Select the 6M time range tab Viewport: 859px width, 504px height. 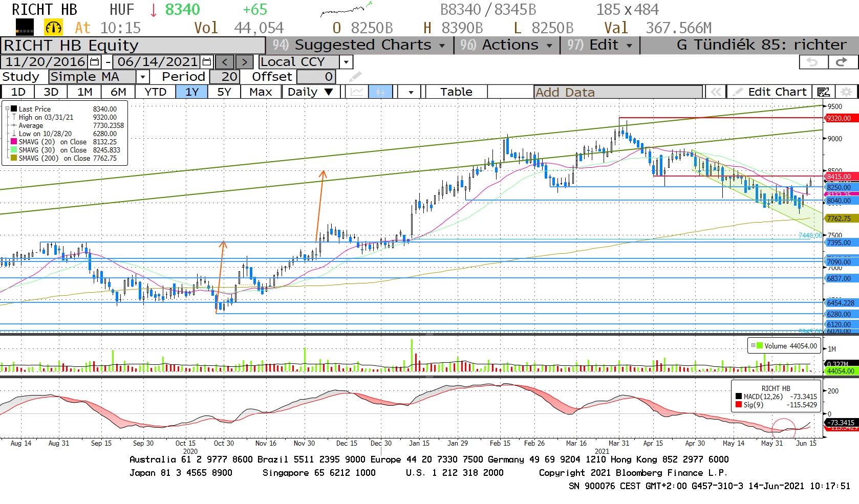point(118,92)
